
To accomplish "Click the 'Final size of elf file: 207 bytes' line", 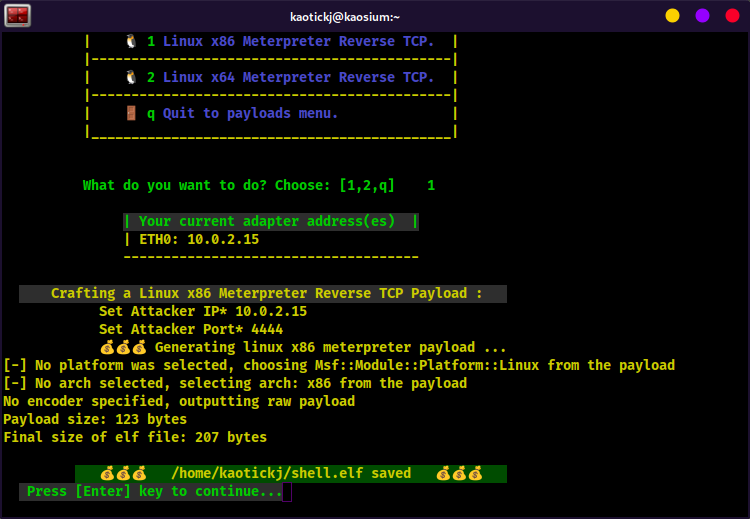I will tap(135, 437).
